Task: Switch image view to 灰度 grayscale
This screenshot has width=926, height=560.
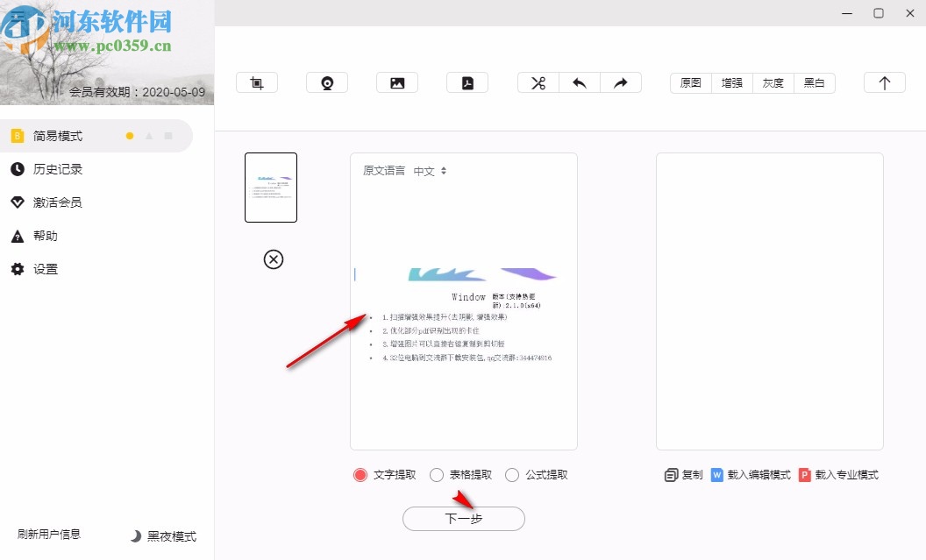Action: (x=773, y=82)
